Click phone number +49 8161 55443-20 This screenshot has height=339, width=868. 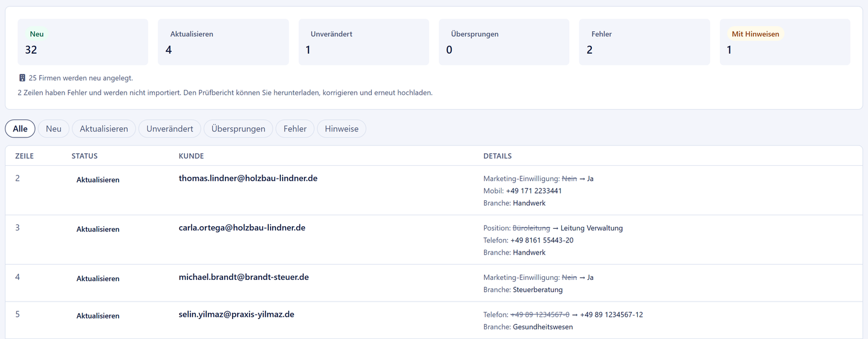[x=542, y=240]
